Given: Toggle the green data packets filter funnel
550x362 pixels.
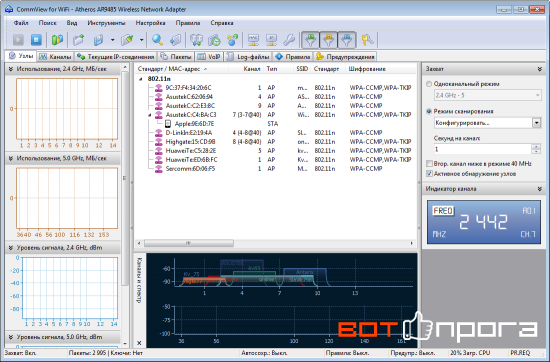Looking at the screenshot, I should (x=310, y=40).
